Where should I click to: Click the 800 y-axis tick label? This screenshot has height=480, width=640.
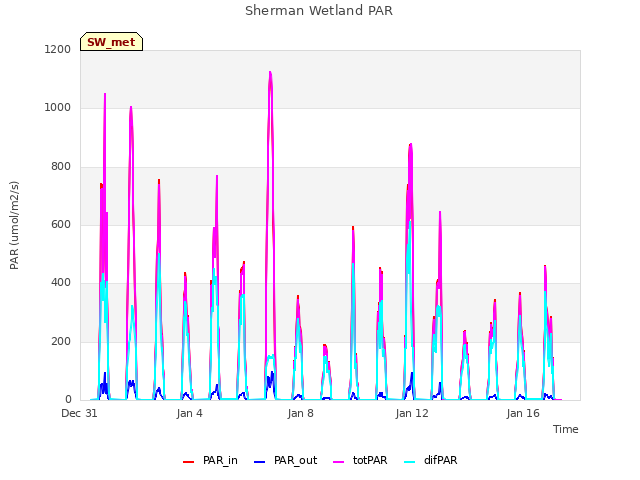(61, 167)
